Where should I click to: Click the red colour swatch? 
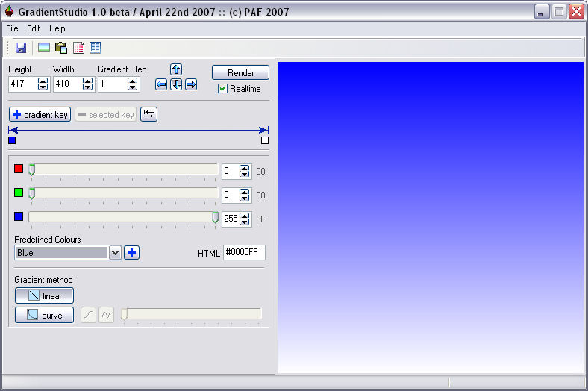19,169
